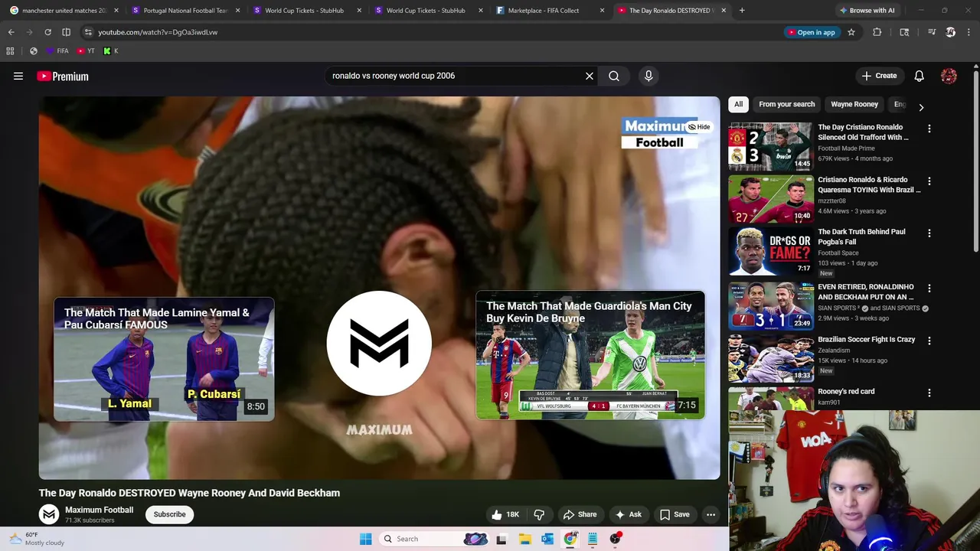Open File Explorer from taskbar

524,539
